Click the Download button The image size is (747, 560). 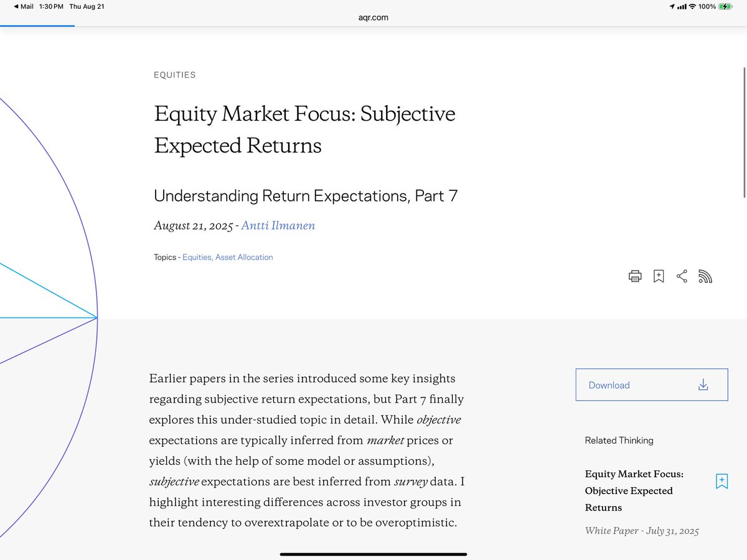[651, 385]
